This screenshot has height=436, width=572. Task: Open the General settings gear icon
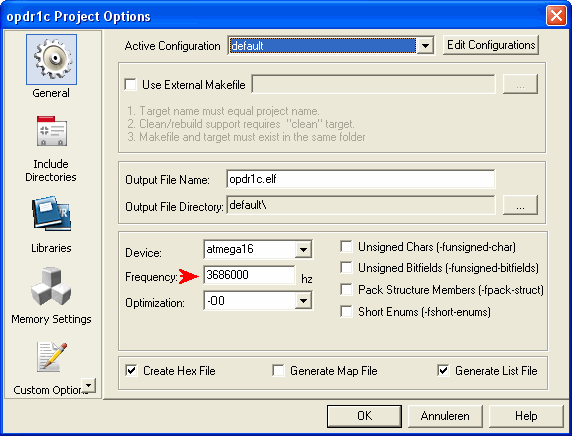click(51, 59)
